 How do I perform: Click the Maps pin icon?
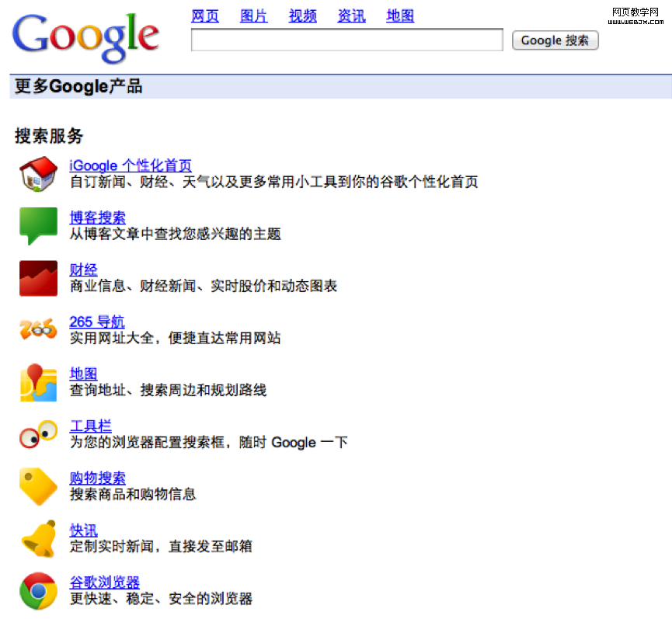pos(38,382)
